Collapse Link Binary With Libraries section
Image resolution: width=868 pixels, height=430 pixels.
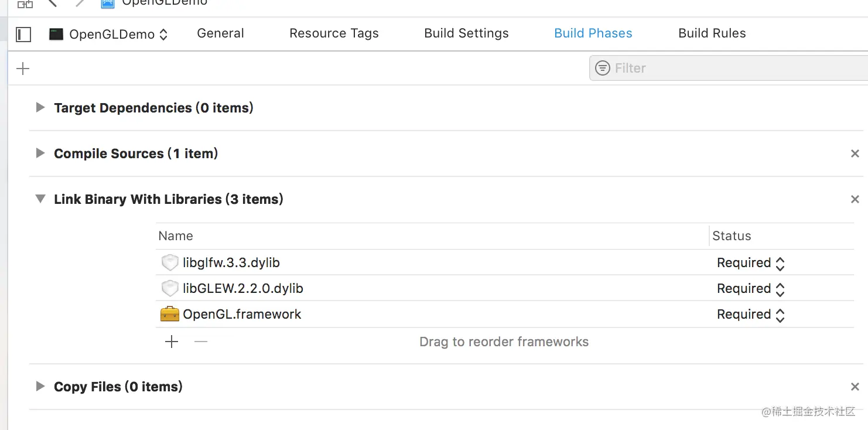[40, 199]
